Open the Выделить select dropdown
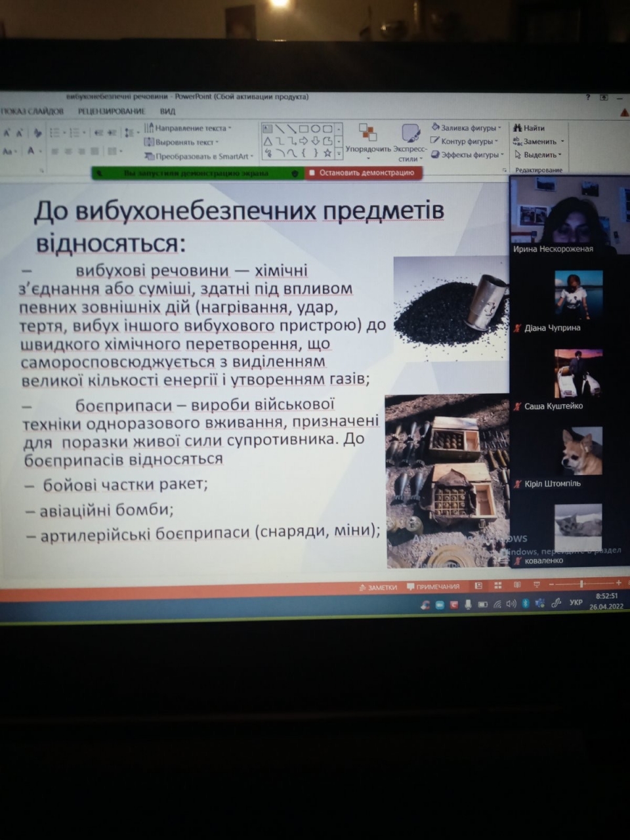The image size is (630, 840). (x=537, y=155)
